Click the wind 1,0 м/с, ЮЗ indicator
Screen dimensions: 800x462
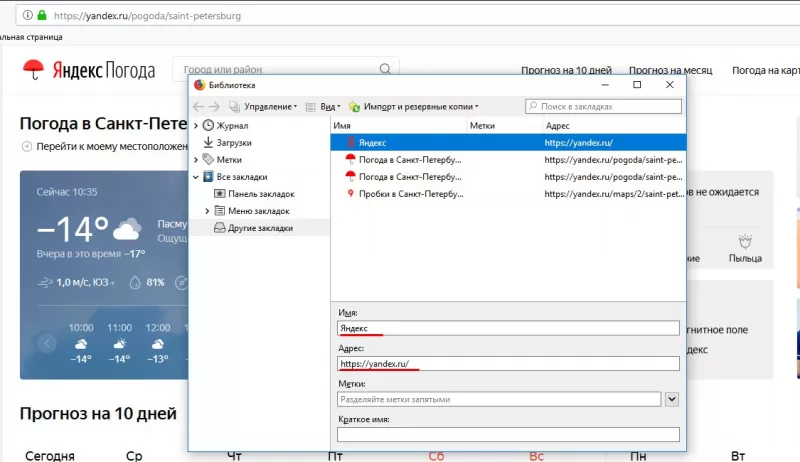pos(77,283)
